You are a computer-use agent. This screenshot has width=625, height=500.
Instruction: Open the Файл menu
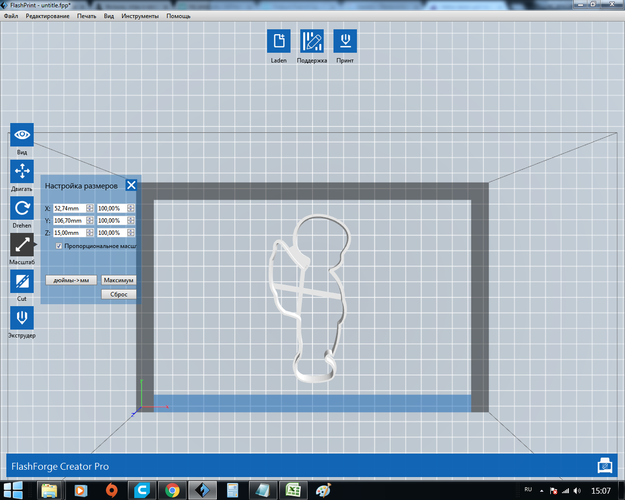(11, 16)
